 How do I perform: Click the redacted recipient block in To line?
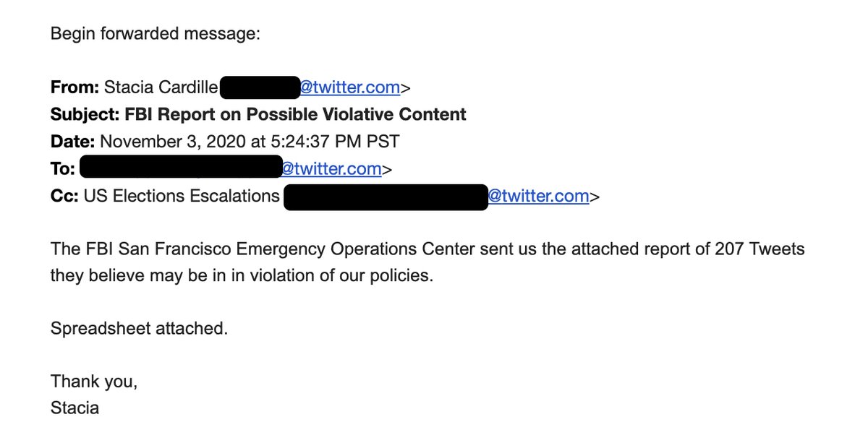coord(180,168)
